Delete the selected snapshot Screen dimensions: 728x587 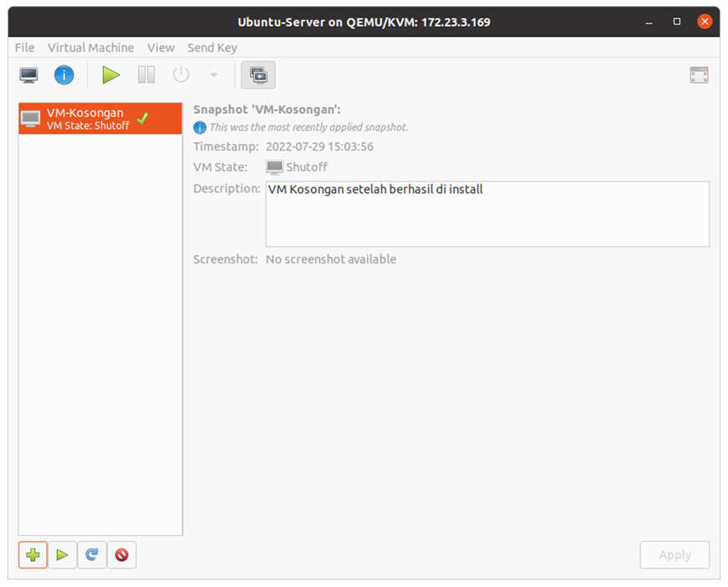pyautogui.click(x=122, y=554)
